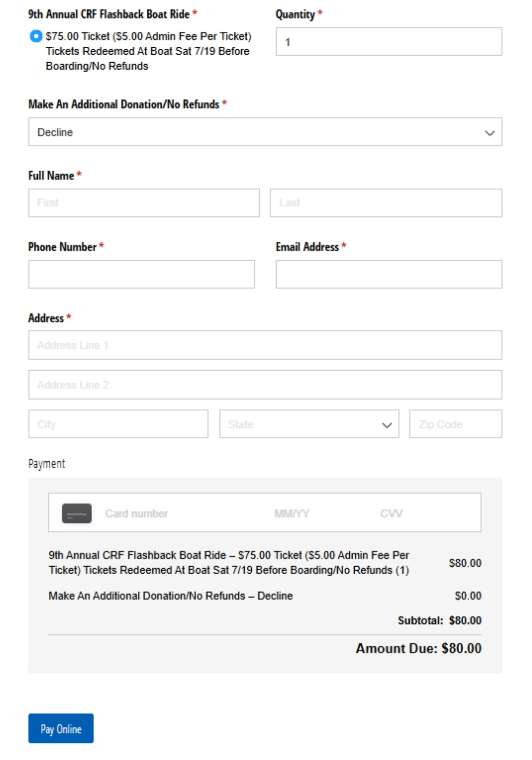Click the First name field
532x760 pixels.
144,203
